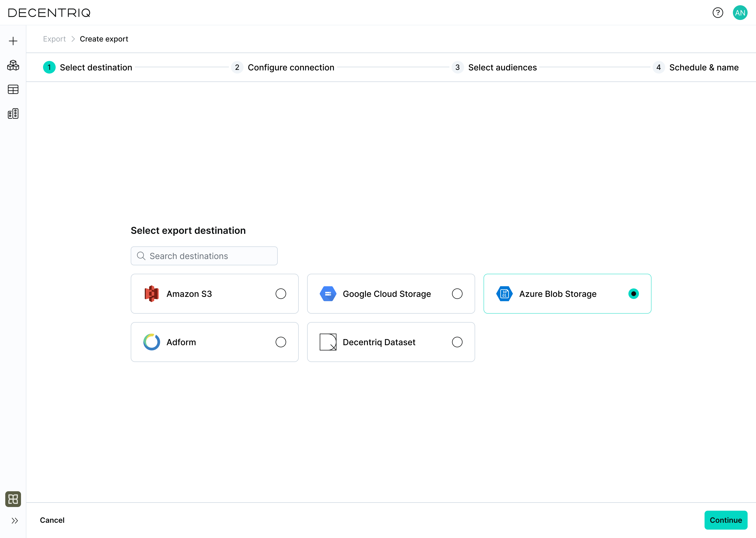
Task: Click the search magnifier icon
Action: pyautogui.click(x=141, y=256)
